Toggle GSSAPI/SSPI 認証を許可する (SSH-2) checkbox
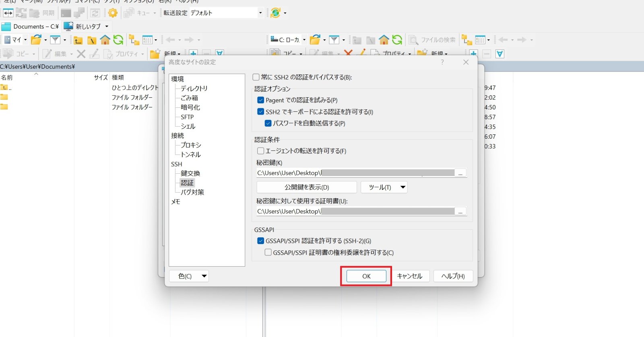Viewport: 644px width, 337px height. (x=260, y=240)
